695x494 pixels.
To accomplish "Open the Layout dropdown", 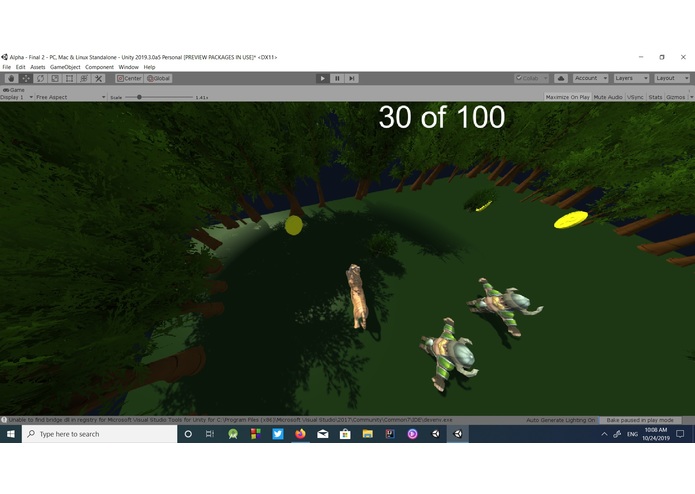I will [x=672, y=78].
